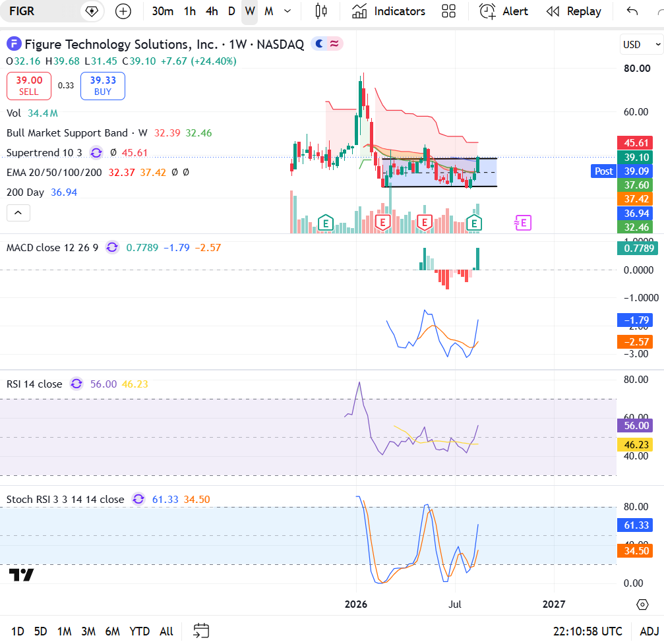Switch to the 4h timeframe
This screenshot has width=664, height=644.
[212, 11]
